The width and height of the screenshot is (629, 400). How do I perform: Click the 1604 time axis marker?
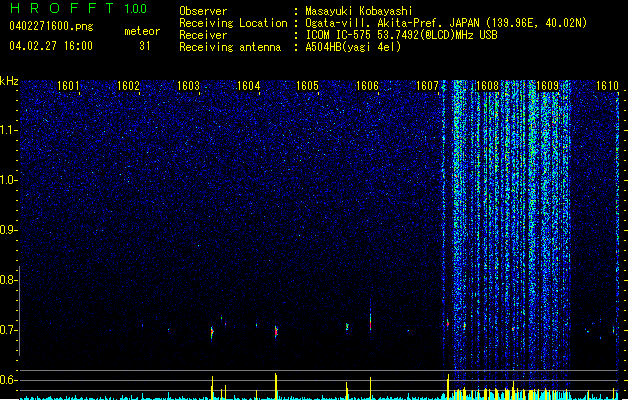click(248, 86)
